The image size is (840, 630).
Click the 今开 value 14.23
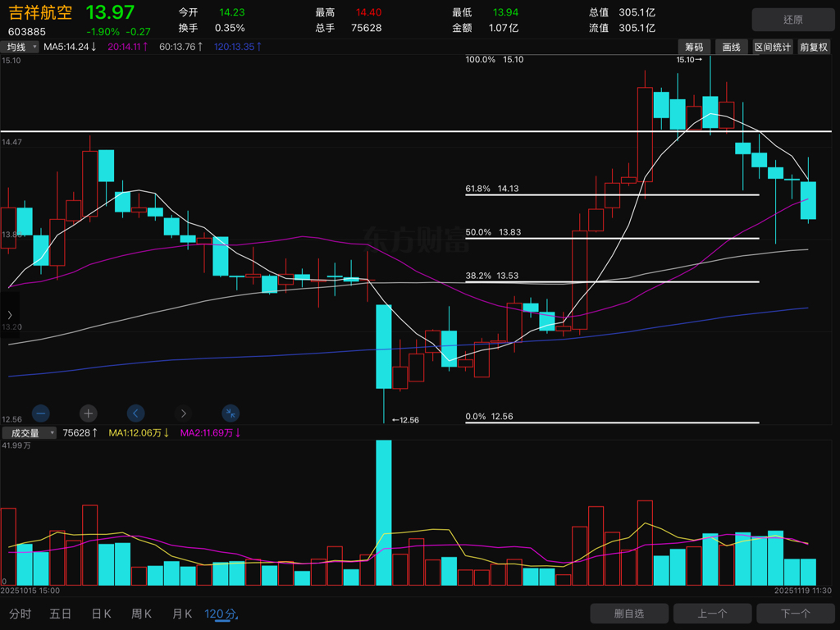232,12
